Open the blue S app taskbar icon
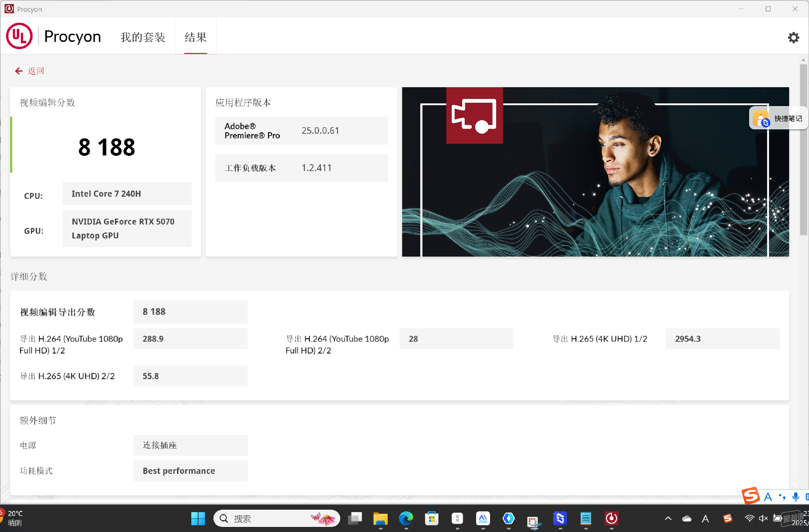809x532 pixels. pos(560,519)
